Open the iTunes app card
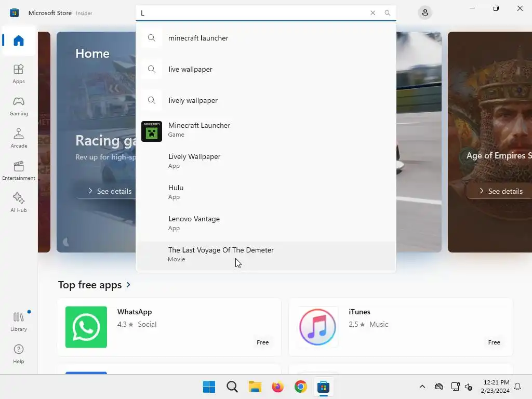The width and height of the screenshot is (532, 399). (401, 327)
